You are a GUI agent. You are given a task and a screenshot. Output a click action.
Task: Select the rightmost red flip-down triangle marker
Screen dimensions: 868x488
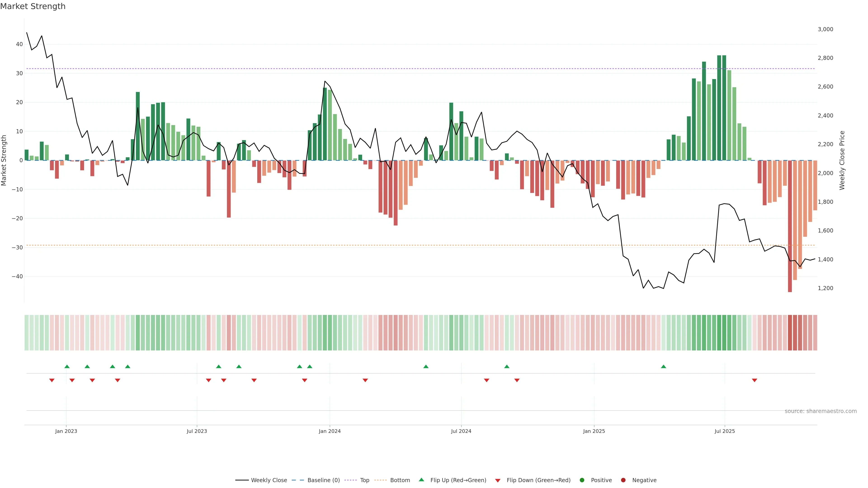pyautogui.click(x=755, y=380)
